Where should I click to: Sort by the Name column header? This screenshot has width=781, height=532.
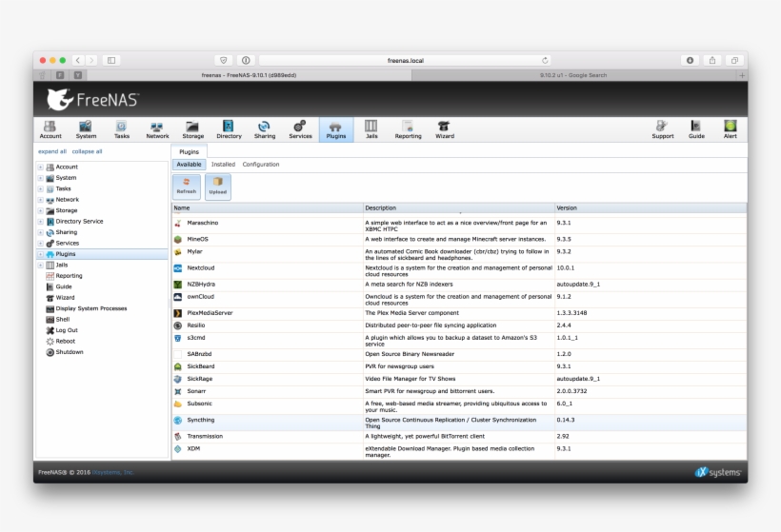[x=268, y=208]
